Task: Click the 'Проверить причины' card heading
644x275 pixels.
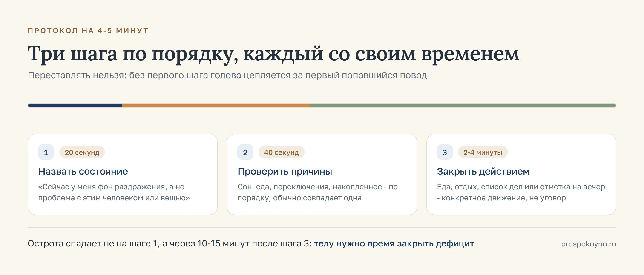Action: (x=285, y=171)
